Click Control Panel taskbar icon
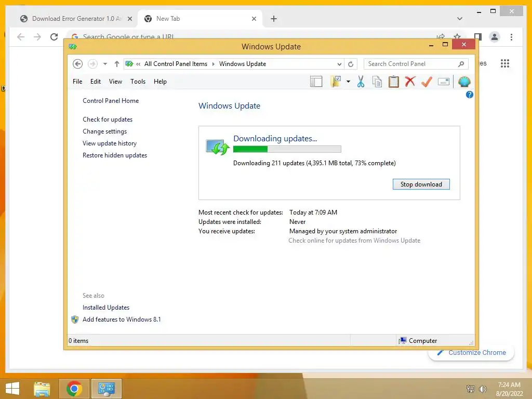The image size is (532, 399). [106, 389]
